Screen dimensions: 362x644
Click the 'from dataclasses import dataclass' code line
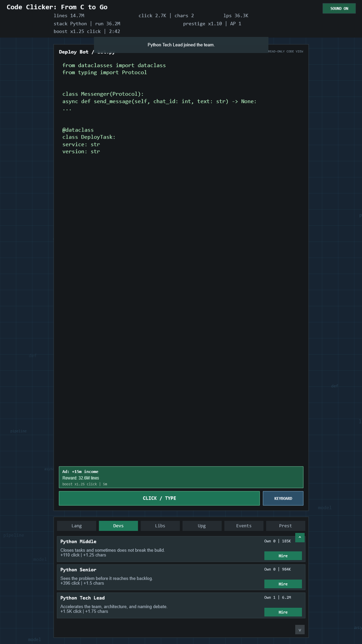(x=114, y=65)
